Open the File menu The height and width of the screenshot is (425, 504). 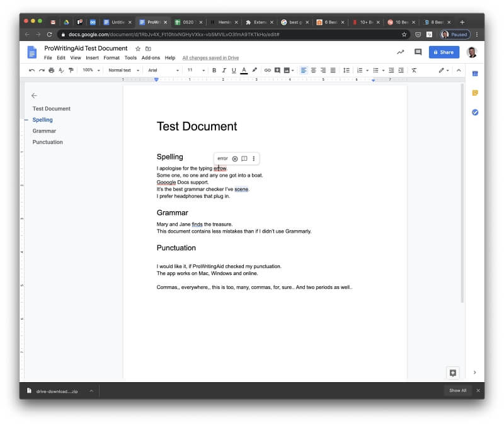click(x=48, y=58)
